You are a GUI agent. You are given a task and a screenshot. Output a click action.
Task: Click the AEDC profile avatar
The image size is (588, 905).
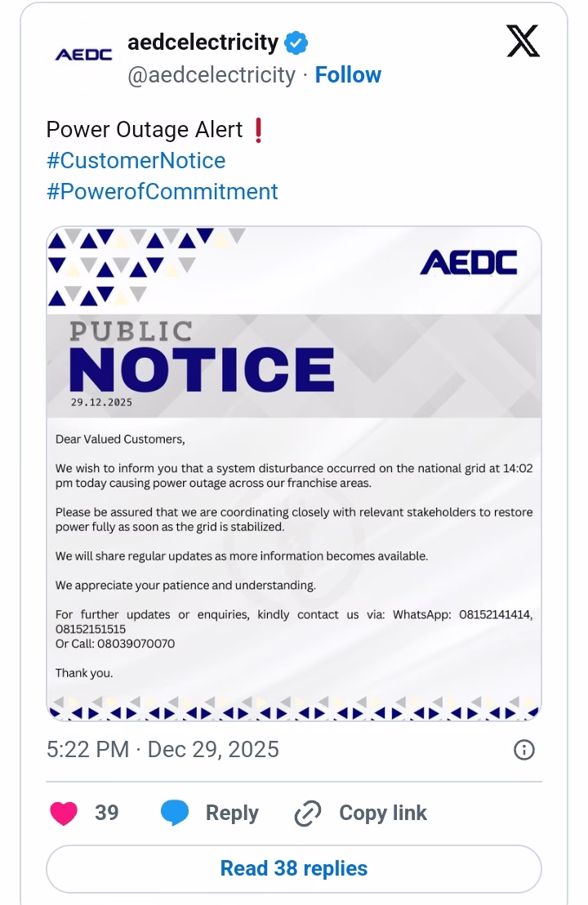(x=83, y=55)
